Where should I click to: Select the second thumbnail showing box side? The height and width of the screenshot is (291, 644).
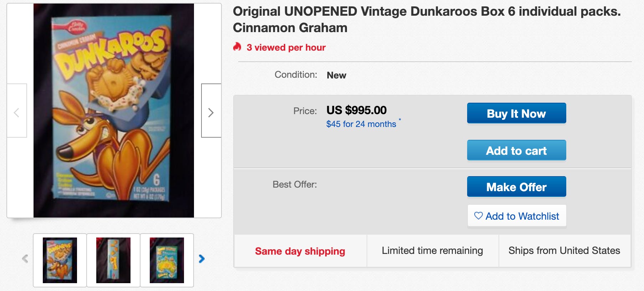[x=113, y=260]
